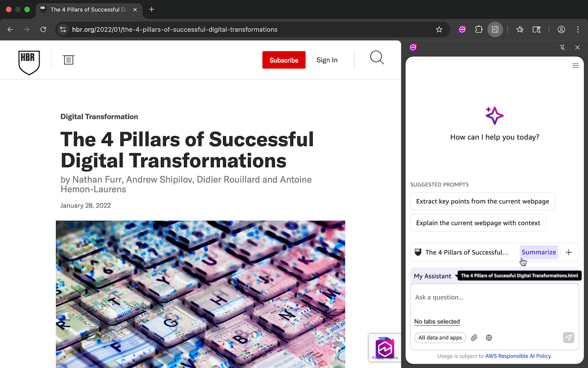Bookmark this page with the star icon
The width and height of the screenshot is (588, 368).
pos(439,29)
